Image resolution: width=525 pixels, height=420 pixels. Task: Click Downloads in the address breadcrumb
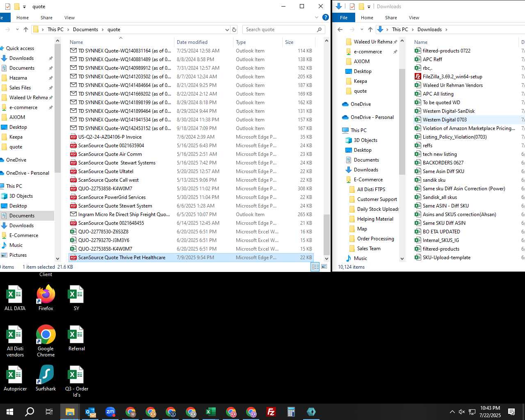(429, 30)
